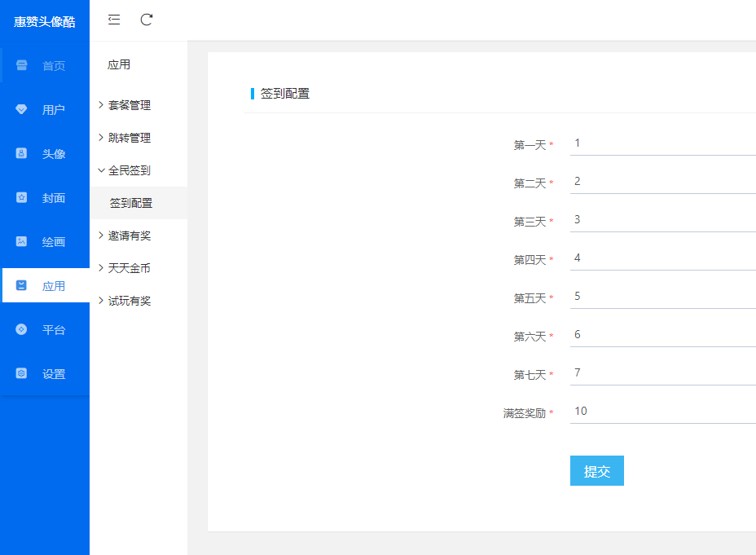The width and height of the screenshot is (756, 555).
Task: Switch to the 封面 section
Action: [x=54, y=198]
